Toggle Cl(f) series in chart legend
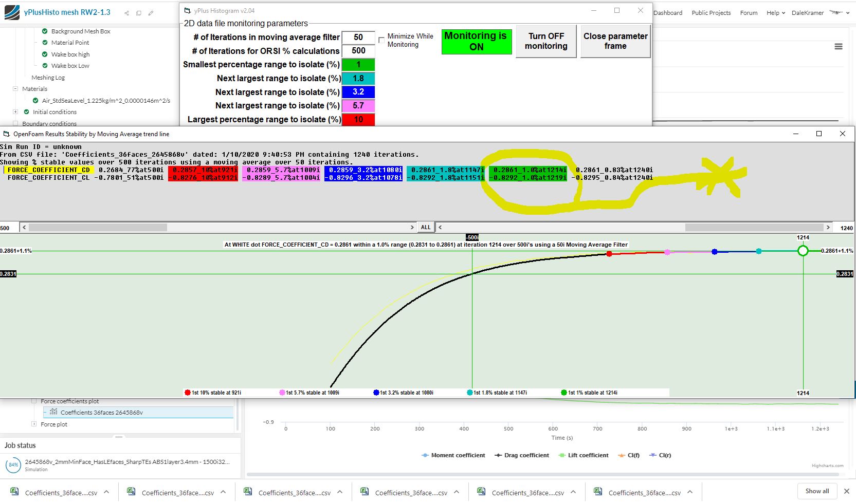Viewport: 856px width, 504px height. tap(629, 455)
